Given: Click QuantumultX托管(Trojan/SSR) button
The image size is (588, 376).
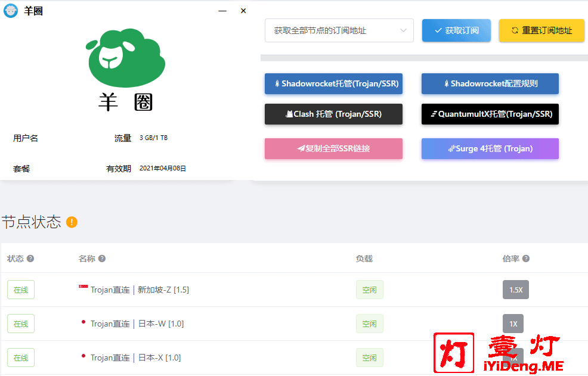Looking at the screenshot, I should pyautogui.click(x=490, y=114).
